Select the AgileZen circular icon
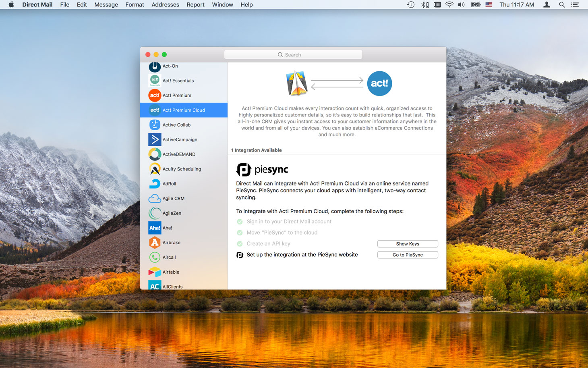588x368 pixels. pyautogui.click(x=155, y=213)
